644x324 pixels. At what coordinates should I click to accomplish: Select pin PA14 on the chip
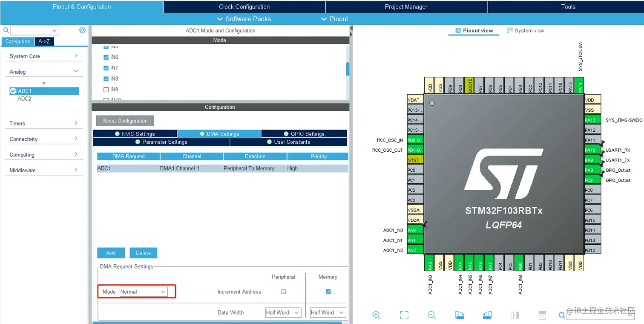(579, 84)
